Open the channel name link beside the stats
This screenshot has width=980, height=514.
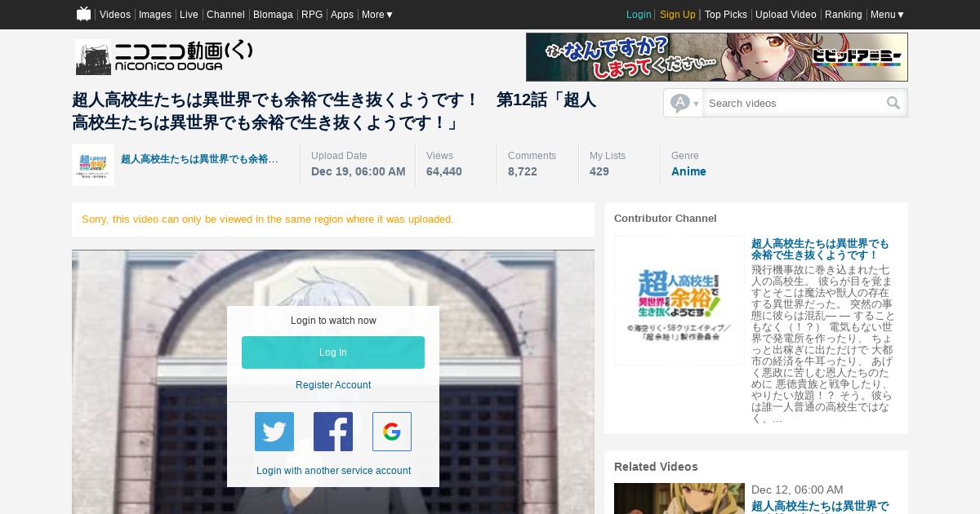coord(199,159)
